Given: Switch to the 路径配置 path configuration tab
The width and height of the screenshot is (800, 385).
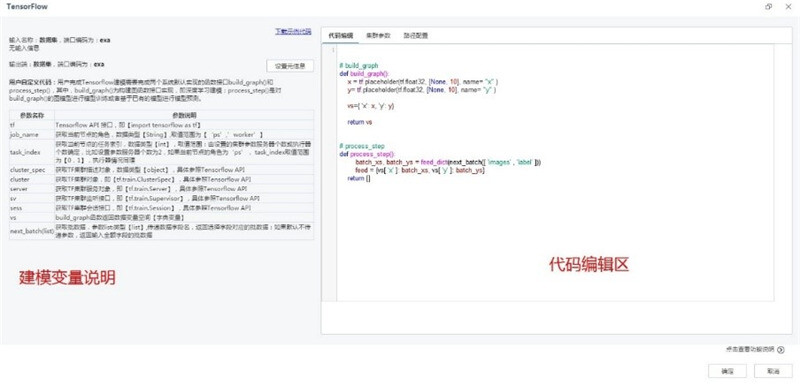Looking at the screenshot, I should tap(416, 36).
